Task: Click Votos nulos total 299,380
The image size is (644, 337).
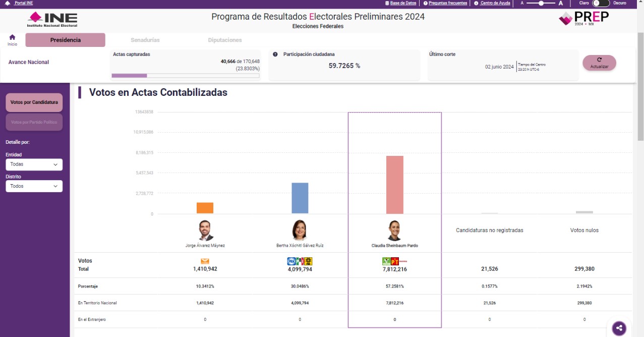Action: 584,269
